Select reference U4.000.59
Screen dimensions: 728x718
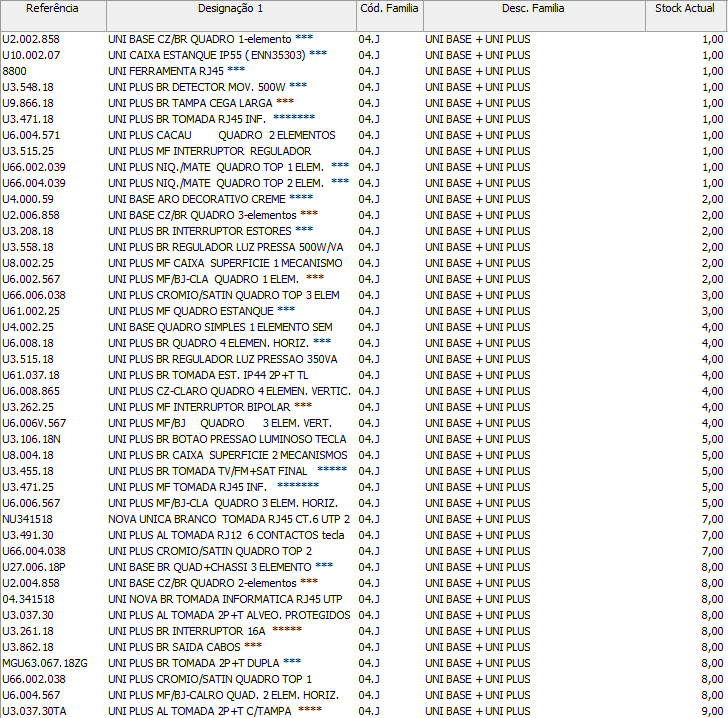pos(28,200)
